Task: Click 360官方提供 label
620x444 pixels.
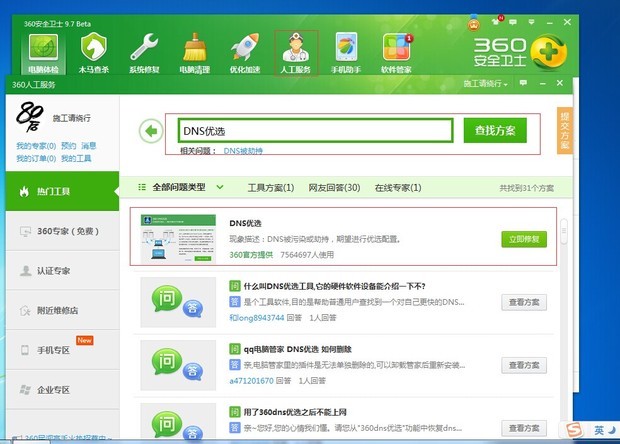Action: point(251,255)
